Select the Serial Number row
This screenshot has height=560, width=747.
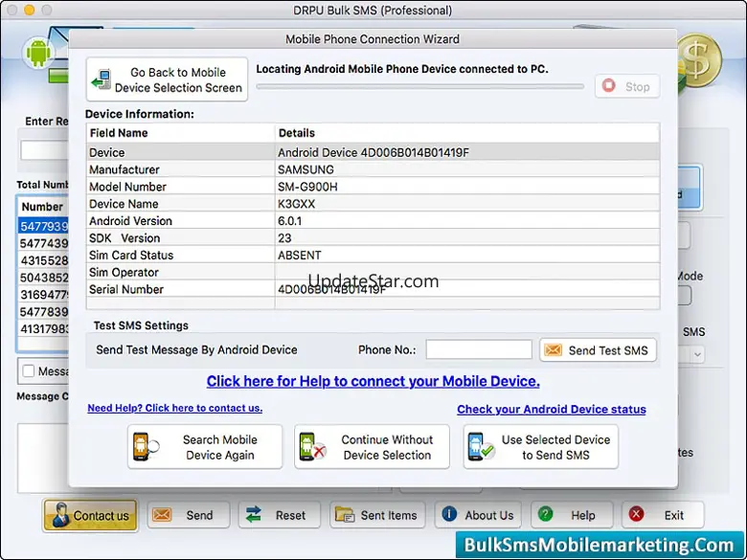tap(373, 289)
